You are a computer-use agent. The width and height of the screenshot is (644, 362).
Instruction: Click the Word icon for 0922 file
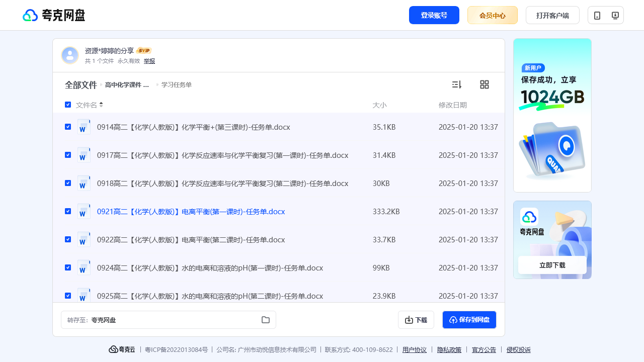(x=84, y=239)
